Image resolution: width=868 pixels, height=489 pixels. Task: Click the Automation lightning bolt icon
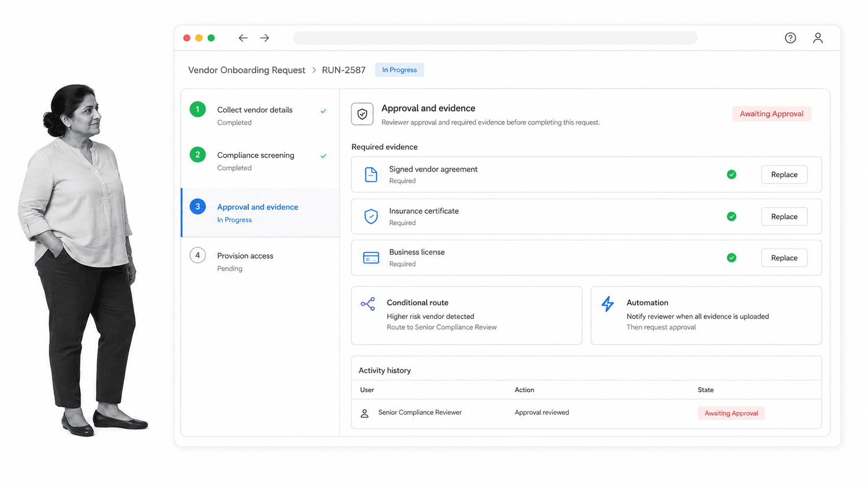(x=607, y=304)
